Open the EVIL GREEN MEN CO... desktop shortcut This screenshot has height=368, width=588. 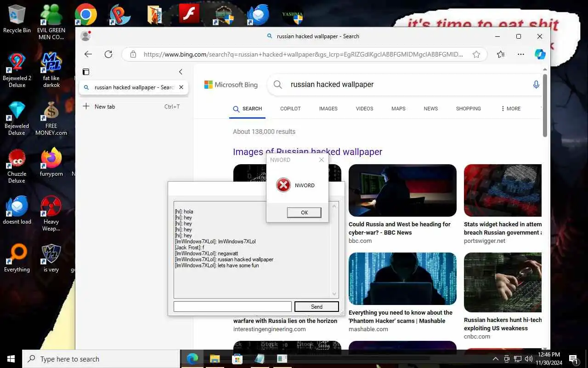pyautogui.click(x=51, y=22)
